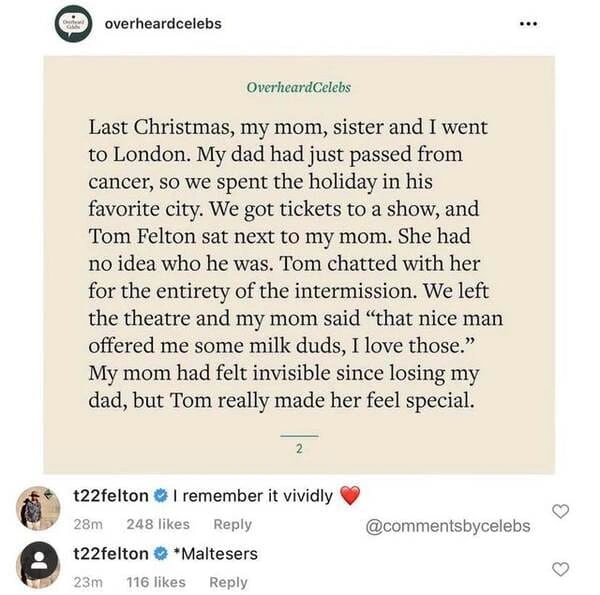Open the avatar beside the Maltesers comment
Screen dimensions: 600x595
click(x=38, y=566)
